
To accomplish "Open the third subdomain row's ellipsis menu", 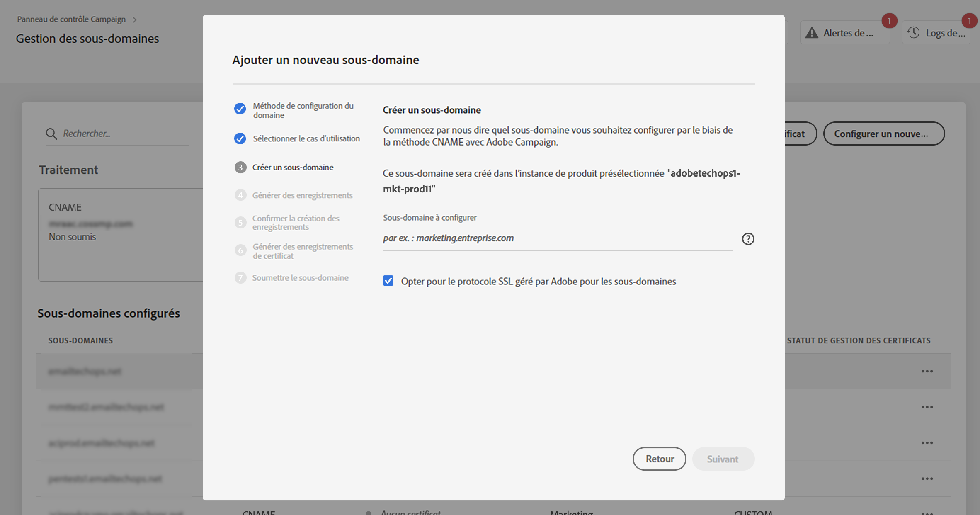I will tap(927, 443).
